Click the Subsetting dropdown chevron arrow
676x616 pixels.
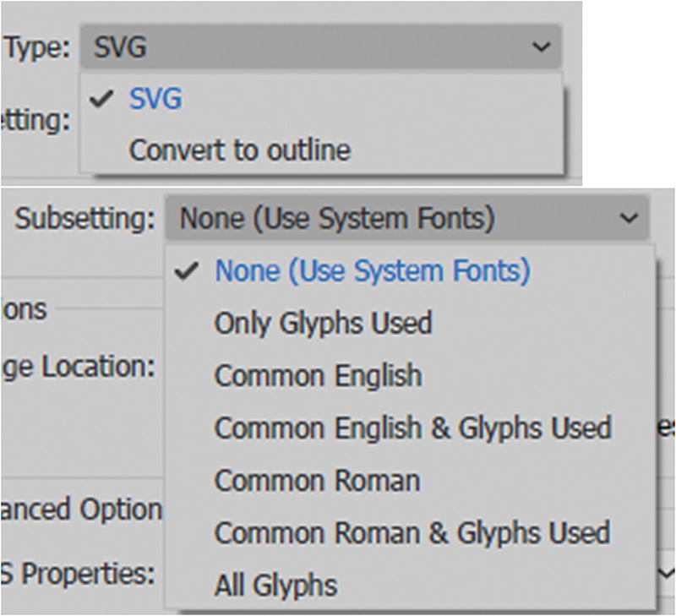pyautogui.click(x=628, y=216)
